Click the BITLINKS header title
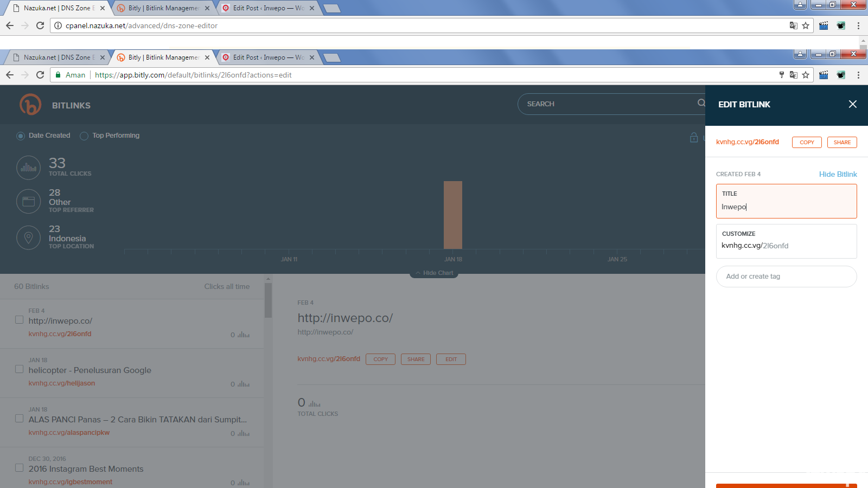The width and height of the screenshot is (868, 488). coord(71,105)
